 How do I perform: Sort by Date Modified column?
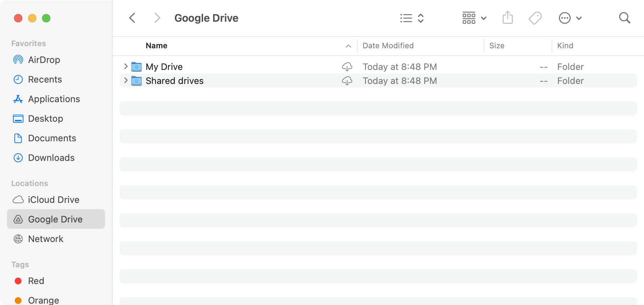pos(388,46)
